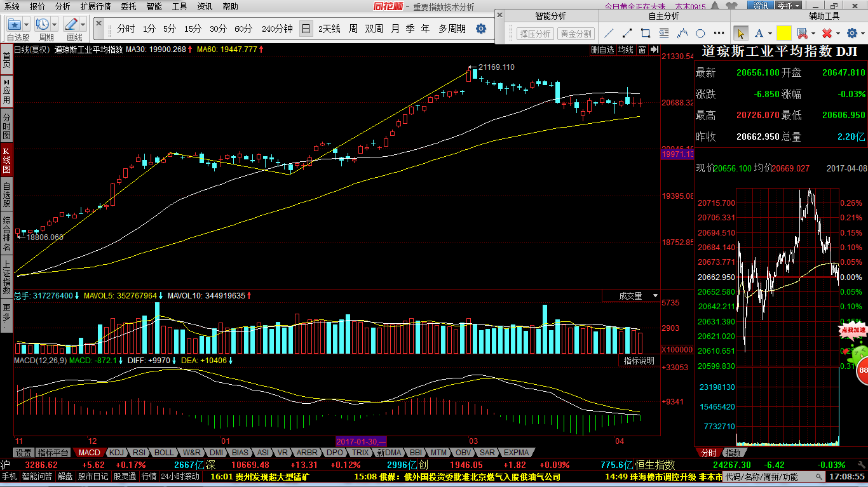Select the 5分 period
The height and width of the screenshot is (487, 868).
click(170, 29)
